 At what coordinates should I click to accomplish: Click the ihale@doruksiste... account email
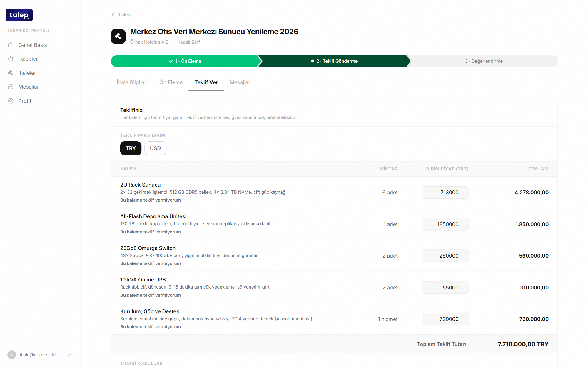coord(40,354)
